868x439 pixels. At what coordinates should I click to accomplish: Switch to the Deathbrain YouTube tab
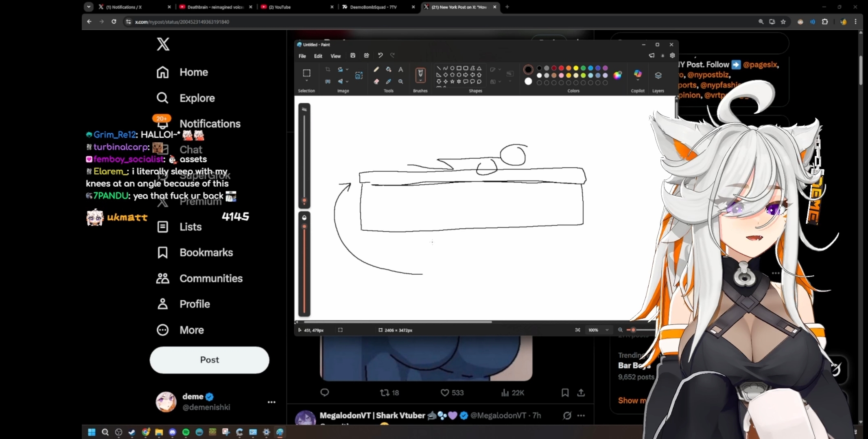216,7
